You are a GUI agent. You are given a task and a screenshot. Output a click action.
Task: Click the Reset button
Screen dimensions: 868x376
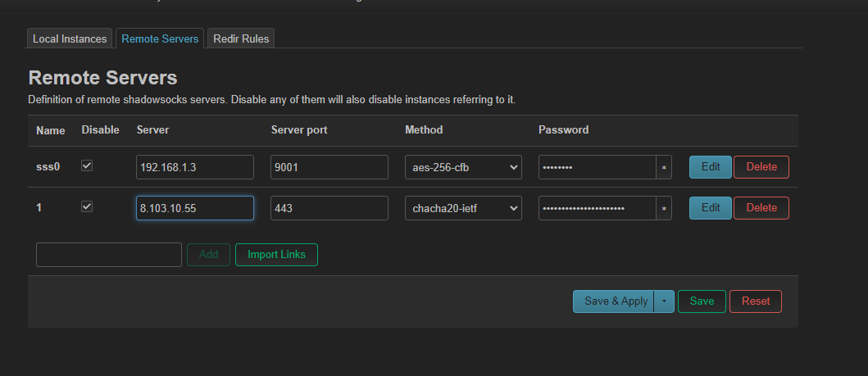[756, 301]
